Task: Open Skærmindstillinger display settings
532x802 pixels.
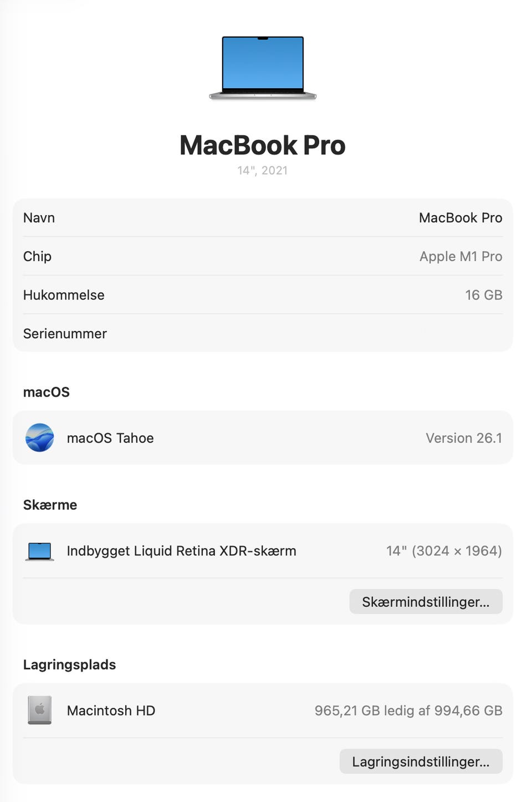Action: 426,602
